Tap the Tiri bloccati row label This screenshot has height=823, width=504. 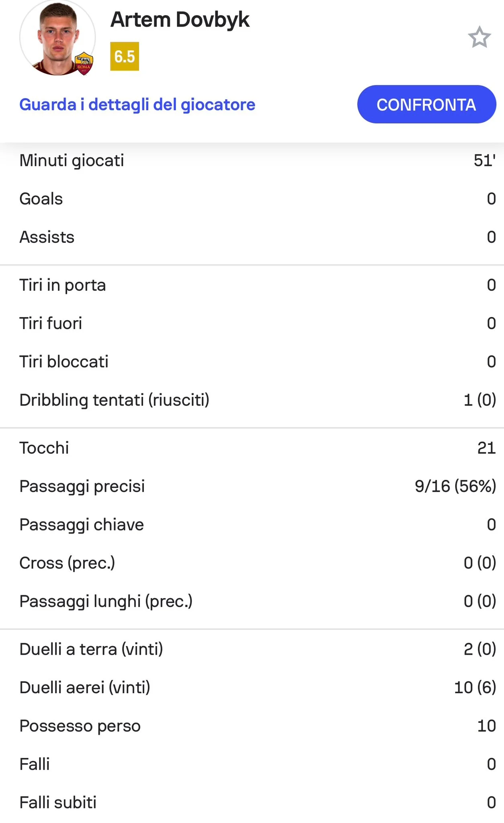coord(64,362)
